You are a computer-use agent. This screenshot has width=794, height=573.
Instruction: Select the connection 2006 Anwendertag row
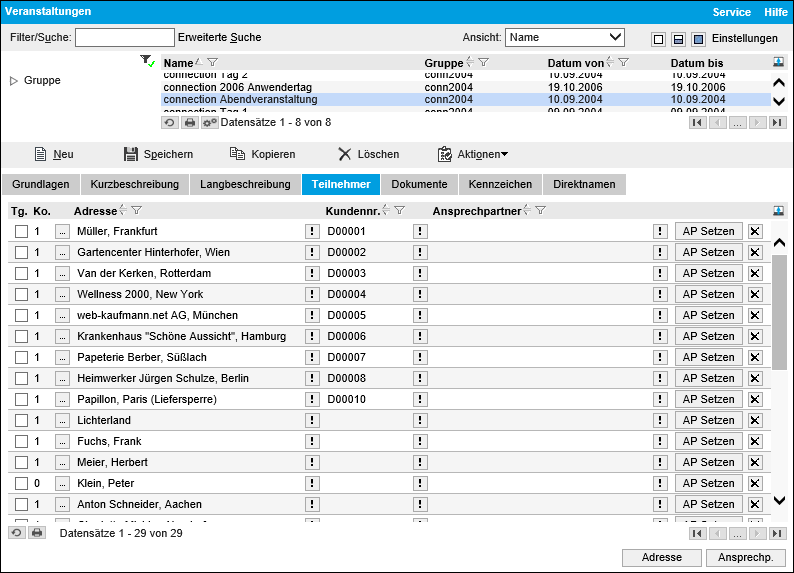tap(466, 87)
